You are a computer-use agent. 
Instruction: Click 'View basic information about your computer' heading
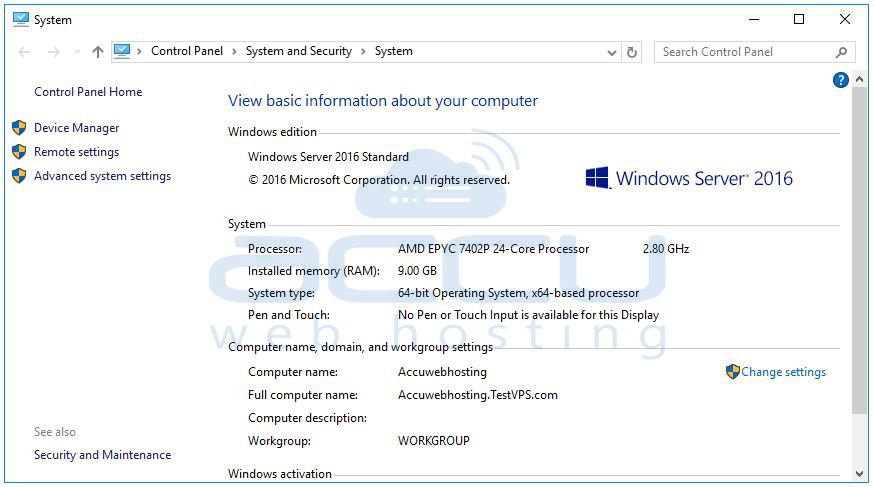tap(383, 101)
